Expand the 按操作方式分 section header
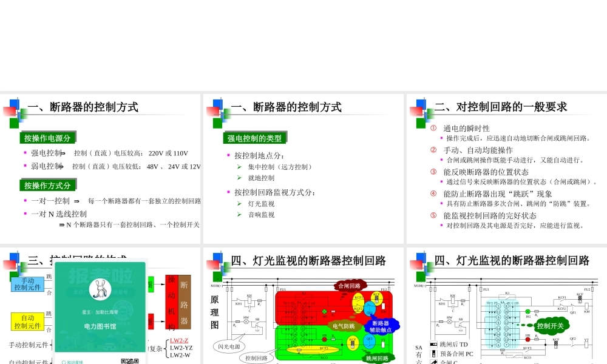The image size is (607, 364). pyautogui.click(x=47, y=186)
